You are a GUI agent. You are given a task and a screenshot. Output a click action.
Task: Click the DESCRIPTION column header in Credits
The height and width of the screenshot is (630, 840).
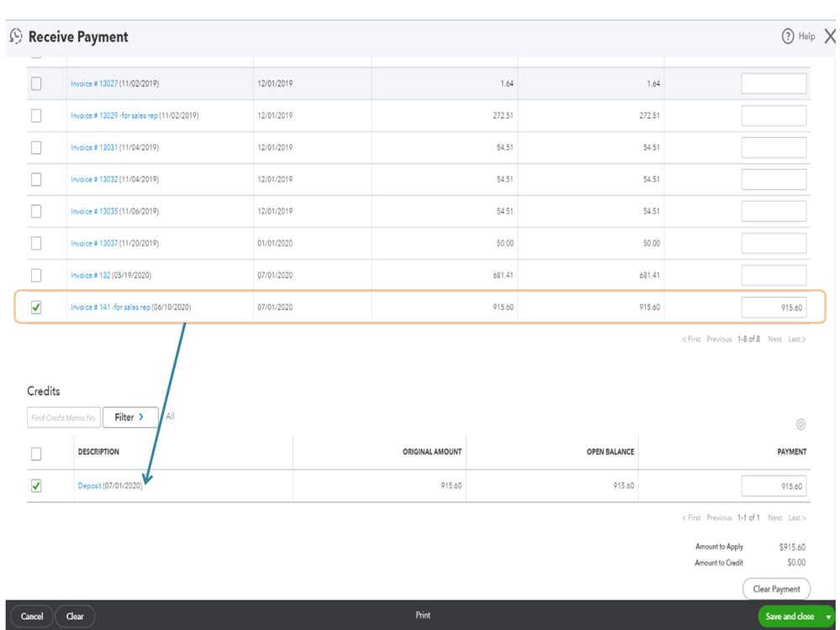(x=98, y=452)
